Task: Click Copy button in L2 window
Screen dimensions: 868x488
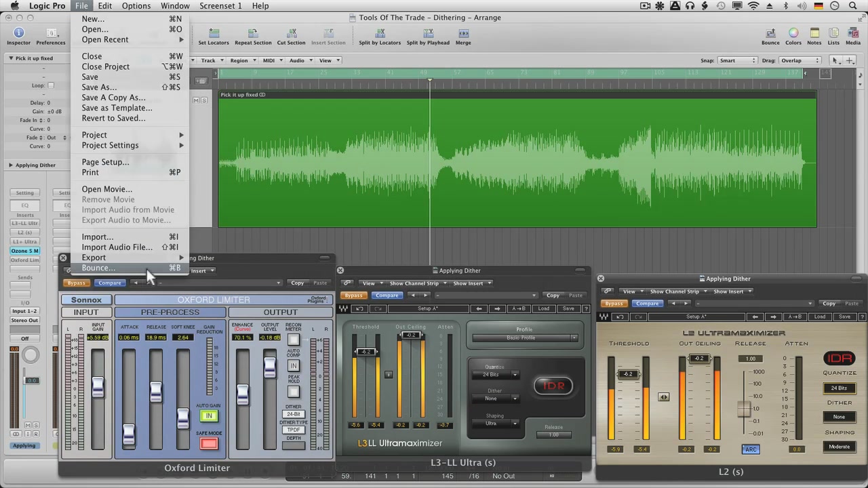Action: [x=829, y=304]
